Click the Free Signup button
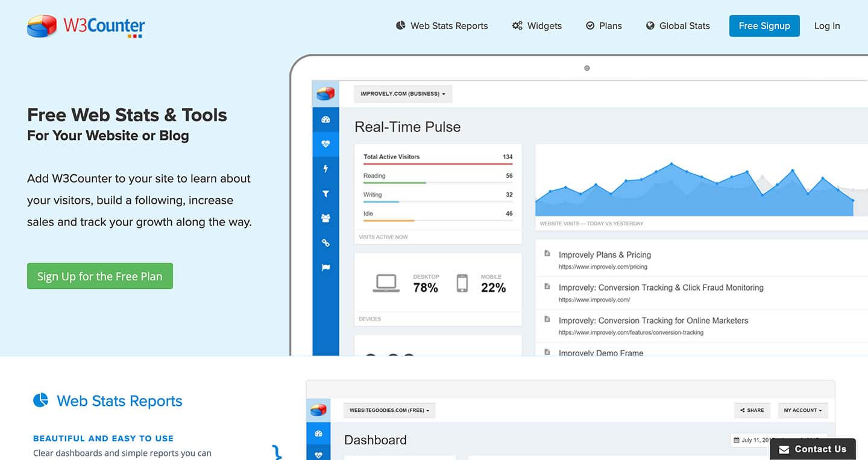Viewport: 868px width, 460px height. 764,26
